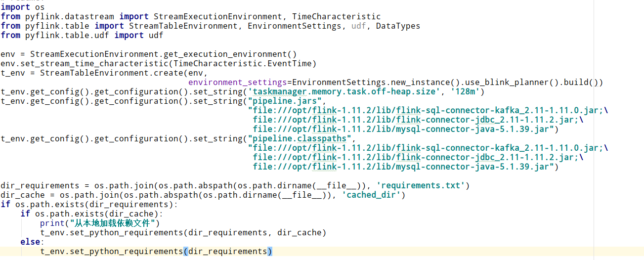The height and width of the screenshot is (260, 644).
Task: Click the 'taskmanager.memory.task.off-heap.size' string
Action: (x=344, y=91)
